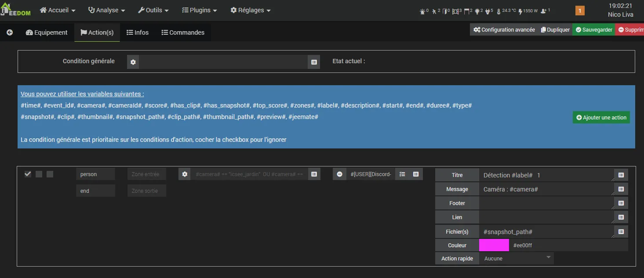644x278 pixels.
Task: Click the lightbulb summary icon
Action: (477, 11)
